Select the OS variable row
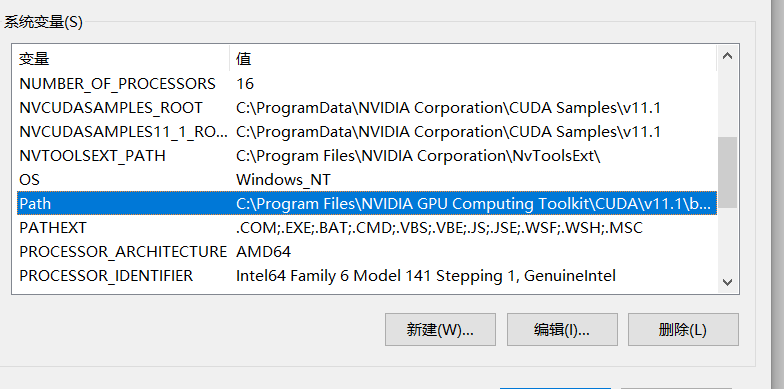The width and height of the screenshot is (784, 389). tap(366, 180)
